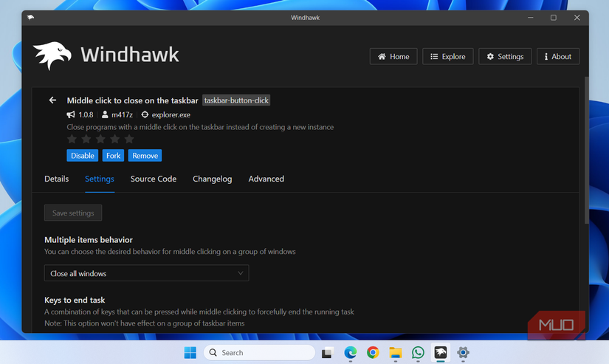The image size is (609, 364).
Task: Rate the mod five stars
Action: click(x=129, y=139)
